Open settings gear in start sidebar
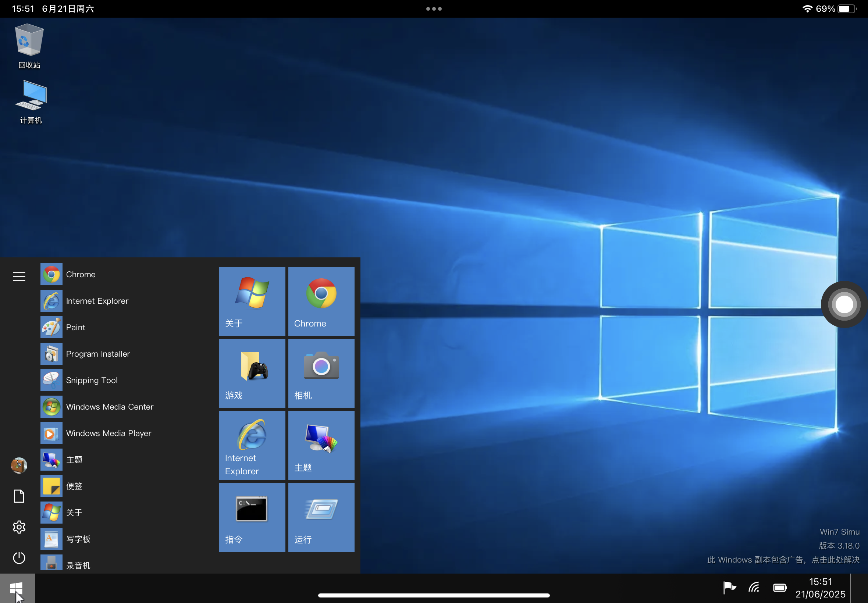Image resolution: width=868 pixels, height=603 pixels. click(19, 527)
